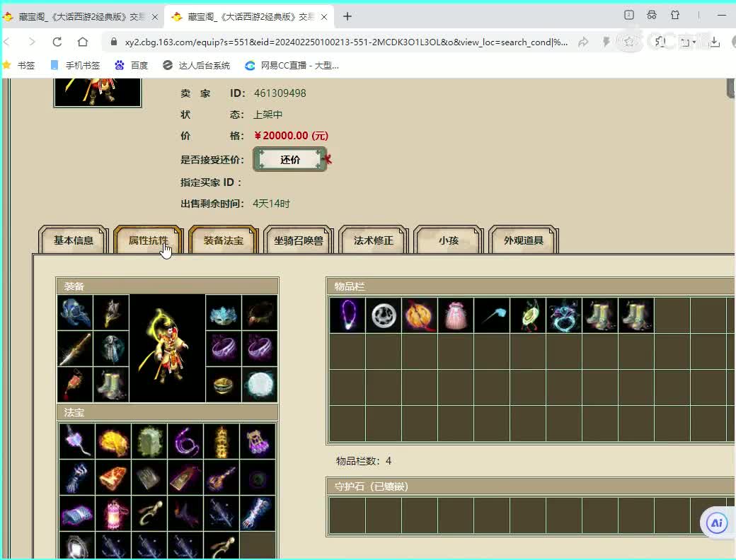Select the sword weapon in equipment panel
736x560 pixels.
click(75, 349)
